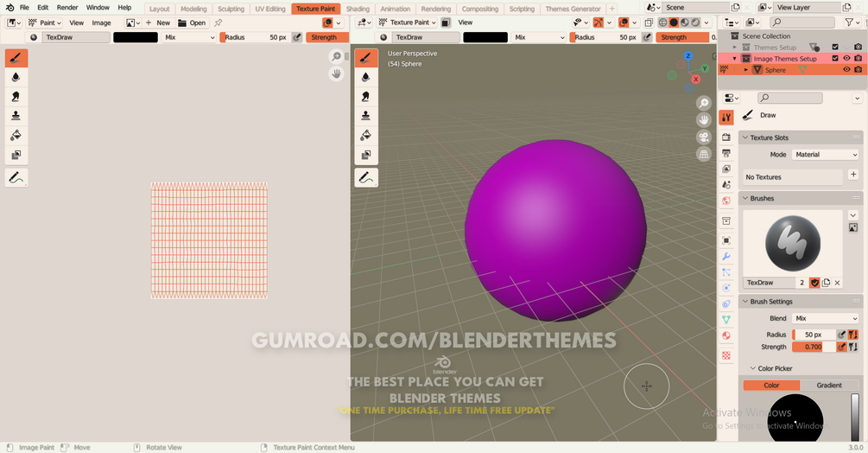Add a texture slot with plus button
This screenshot has width=868, height=453.
[x=853, y=175]
